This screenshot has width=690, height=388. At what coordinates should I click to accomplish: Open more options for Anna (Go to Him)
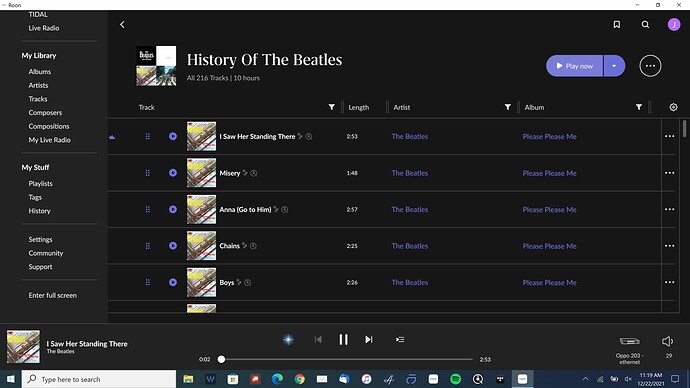point(669,209)
